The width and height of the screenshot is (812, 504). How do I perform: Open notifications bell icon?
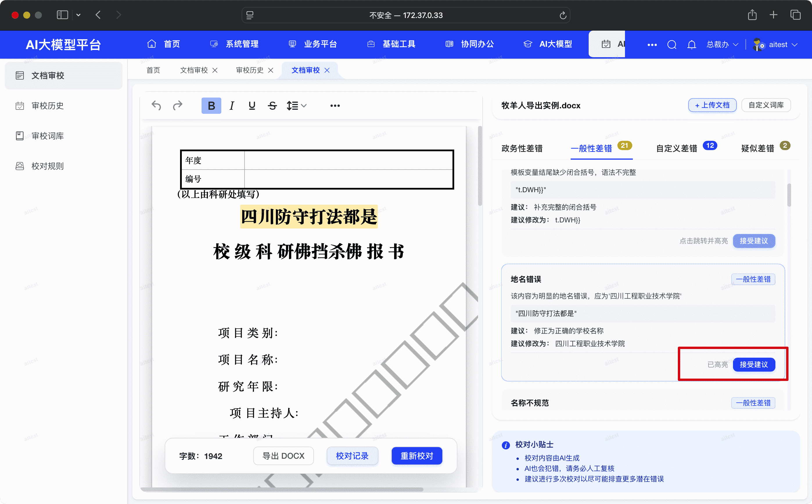point(692,44)
